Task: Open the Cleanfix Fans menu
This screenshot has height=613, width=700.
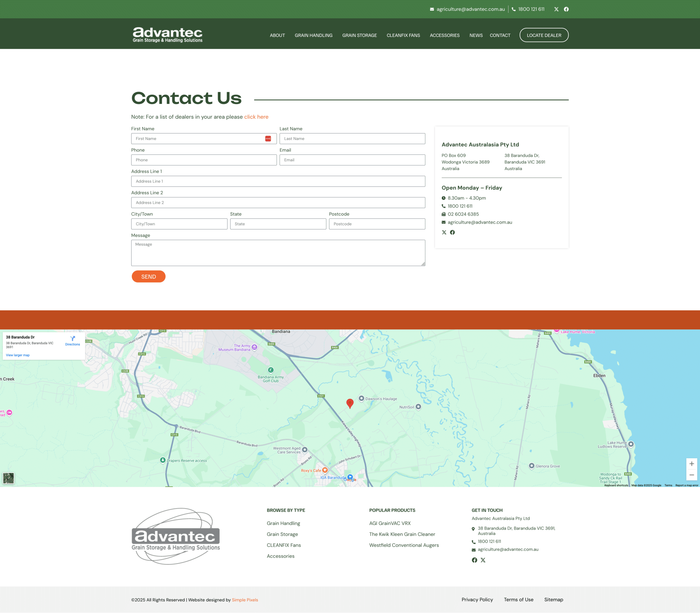Action: 403,35
